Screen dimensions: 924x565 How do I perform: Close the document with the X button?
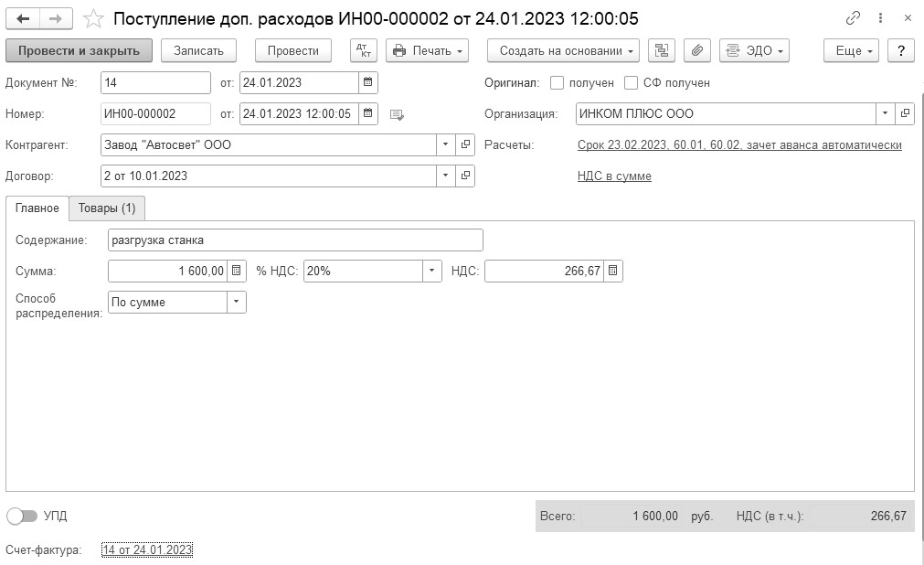(x=908, y=18)
